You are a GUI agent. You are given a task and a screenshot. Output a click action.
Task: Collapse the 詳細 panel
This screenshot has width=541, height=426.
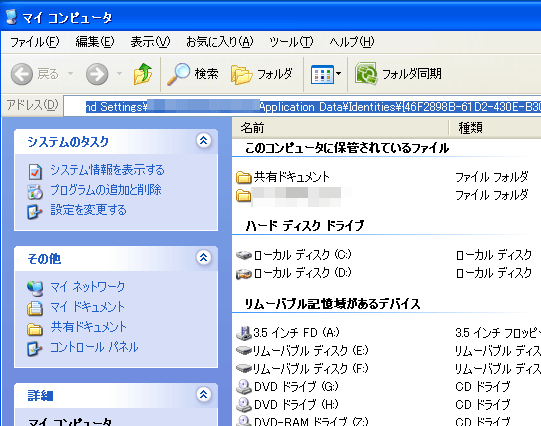pos(204,394)
